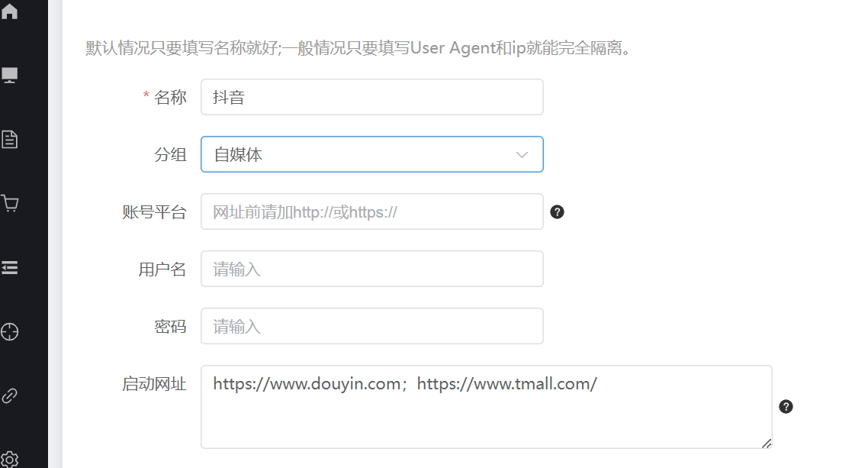Viewport: 868px width, 468px height.
Task: Open the Home page from sidebar
Action: [x=11, y=11]
